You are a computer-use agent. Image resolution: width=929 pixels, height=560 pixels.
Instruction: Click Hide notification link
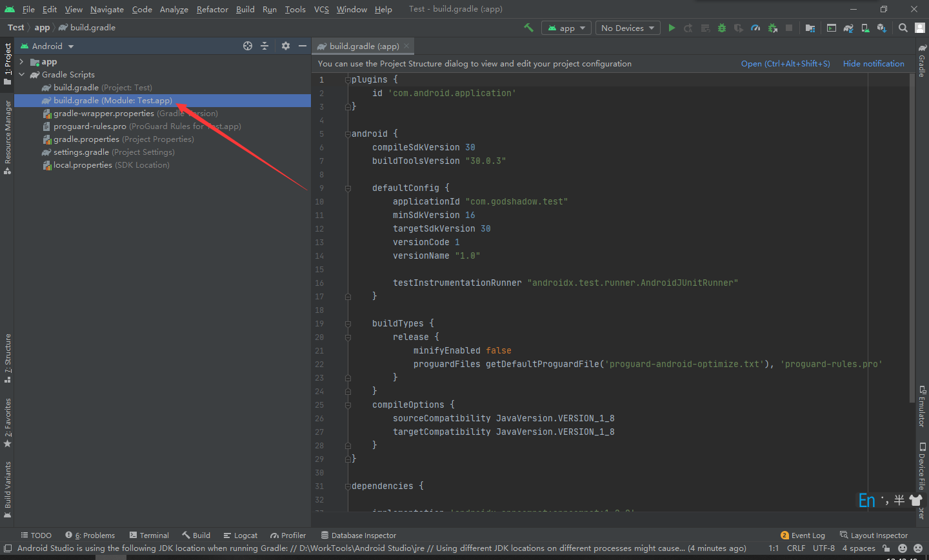(x=874, y=64)
